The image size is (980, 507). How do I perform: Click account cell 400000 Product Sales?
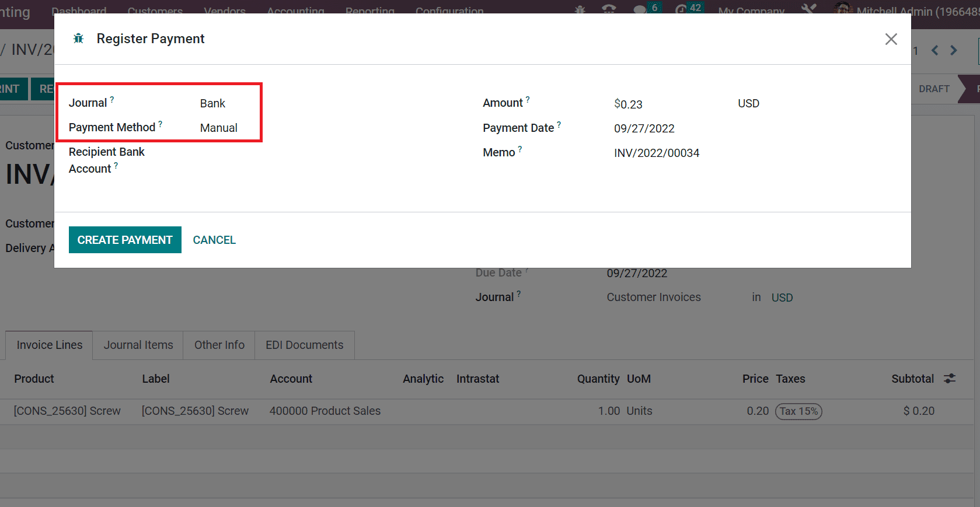[325, 411]
